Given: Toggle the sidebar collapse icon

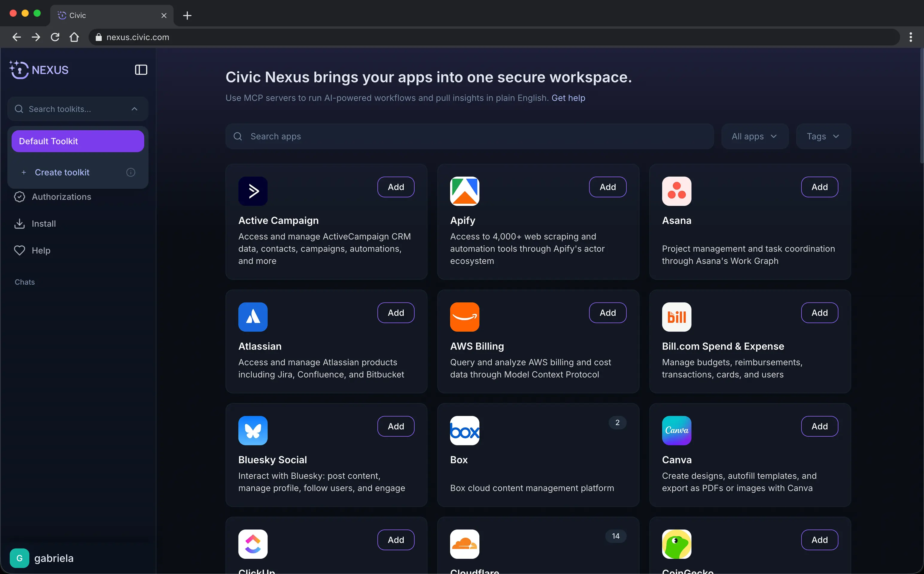Looking at the screenshot, I should click(141, 70).
